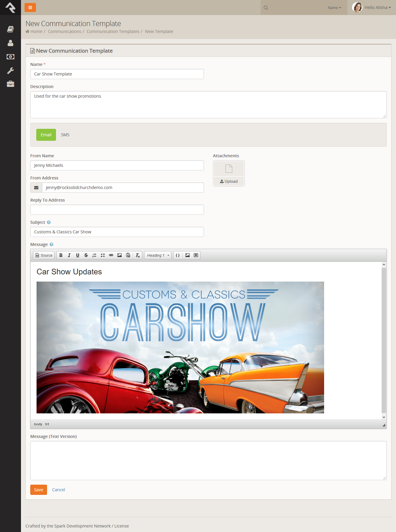Open the Communication Templates breadcrumb link
Image resolution: width=396 pixels, height=532 pixels.
click(x=113, y=31)
